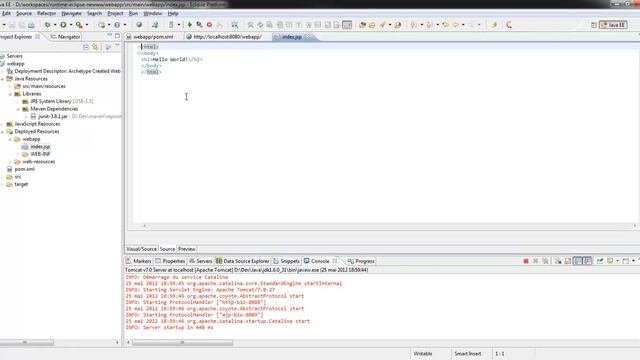Click the Next Annotation arrow icon
Viewport: 640px width, 360px height.
pyautogui.click(x=413, y=25)
